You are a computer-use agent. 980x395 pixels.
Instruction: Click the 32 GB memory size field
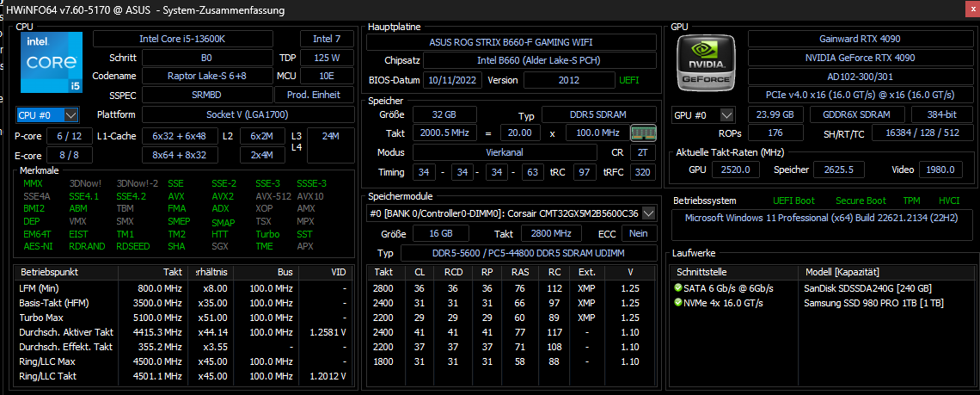coord(445,115)
